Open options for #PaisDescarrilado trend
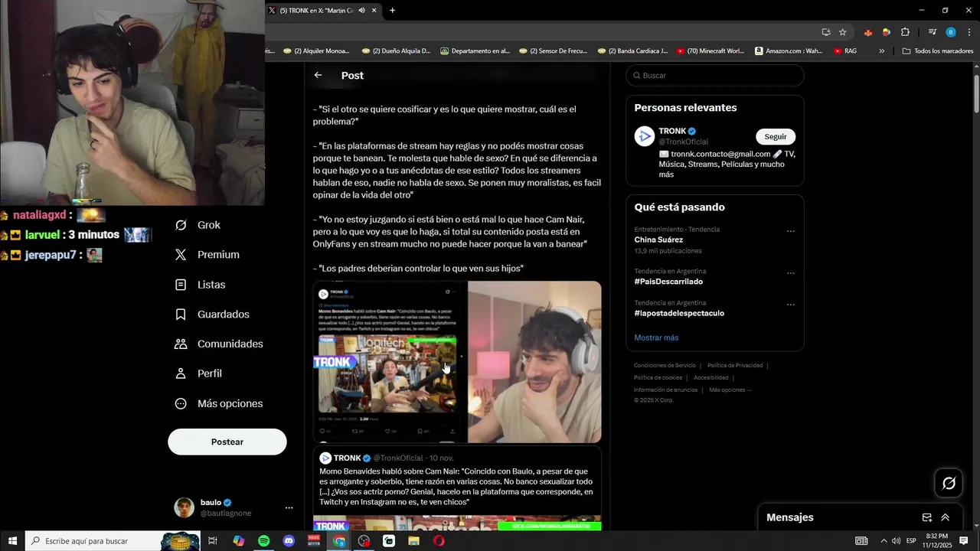The width and height of the screenshot is (980, 551). coord(791,273)
